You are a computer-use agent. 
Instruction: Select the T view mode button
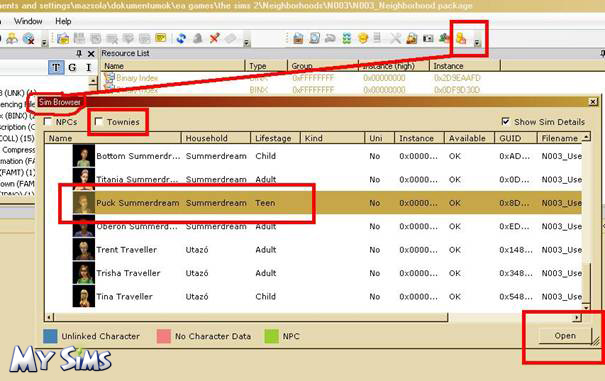(56, 68)
